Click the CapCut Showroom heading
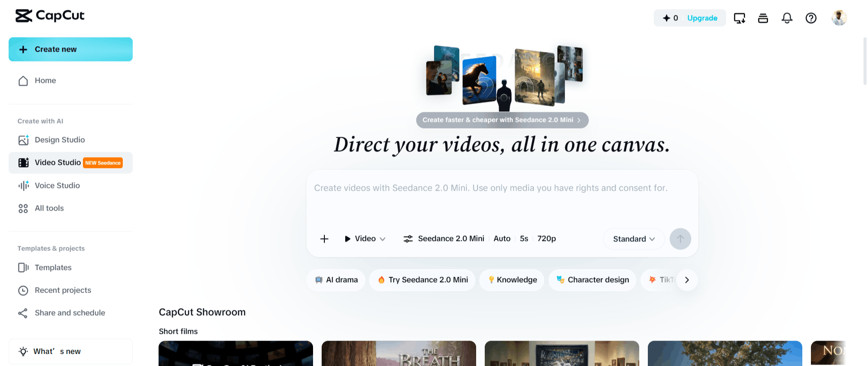Image resolution: width=868 pixels, height=366 pixels. [202, 312]
